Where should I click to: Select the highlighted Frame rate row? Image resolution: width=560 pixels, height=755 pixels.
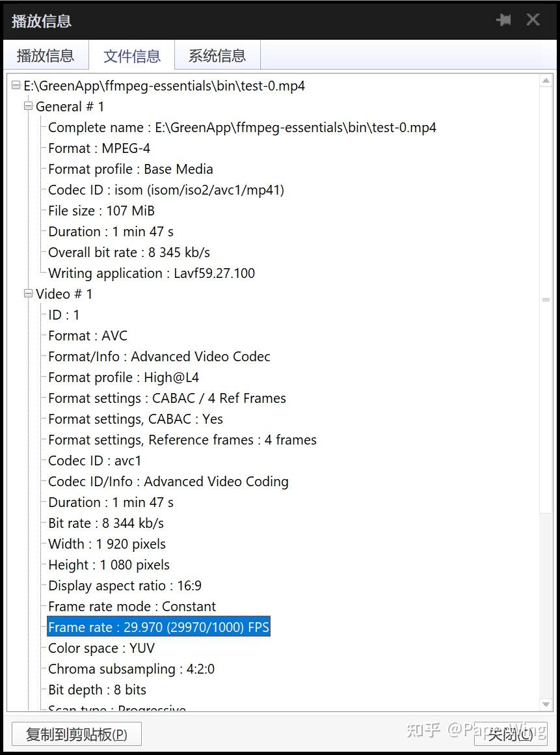[159, 627]
